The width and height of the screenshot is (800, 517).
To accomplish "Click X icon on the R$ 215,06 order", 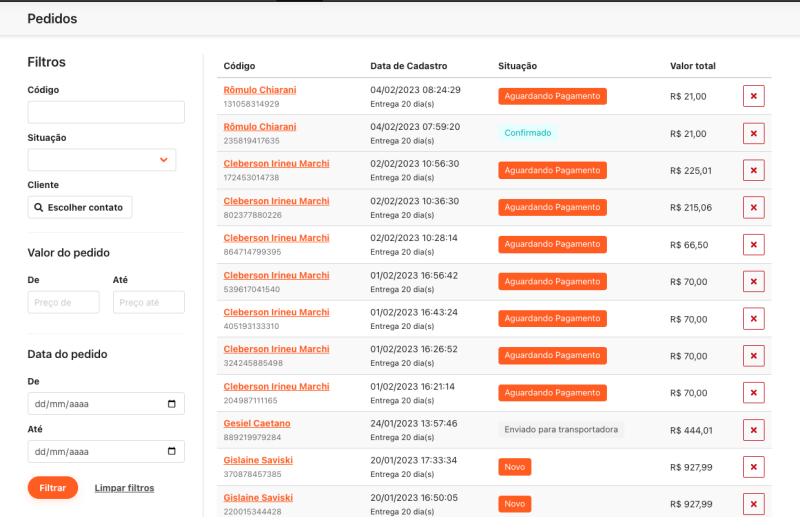I will pyautogui.click(x=753, y=207).
